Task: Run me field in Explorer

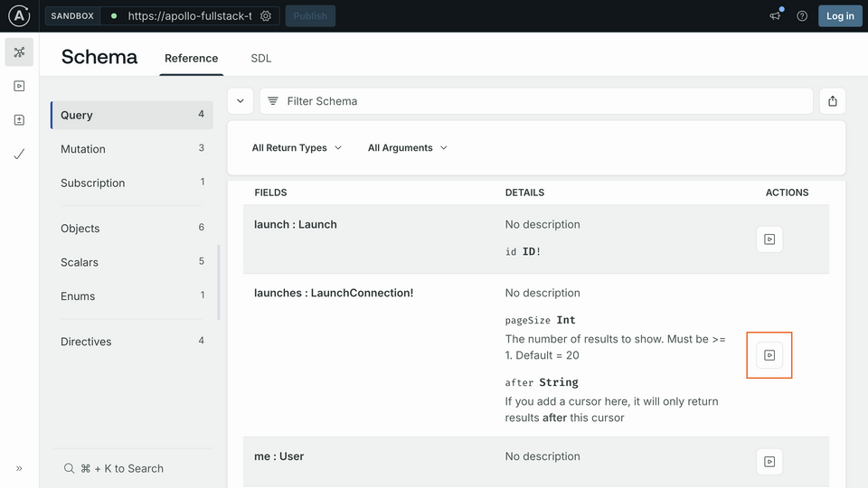Action: pyautogui.click(x=769, y=462)
